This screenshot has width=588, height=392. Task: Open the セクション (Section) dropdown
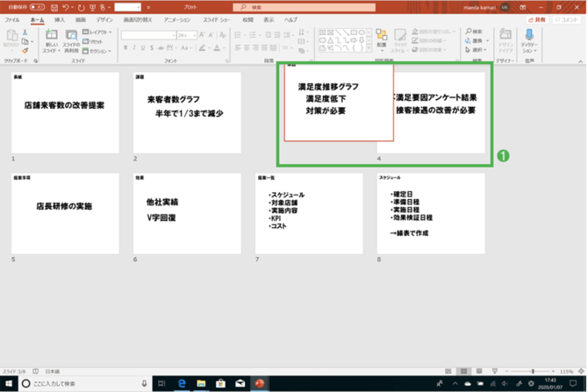tap(97, 51)
